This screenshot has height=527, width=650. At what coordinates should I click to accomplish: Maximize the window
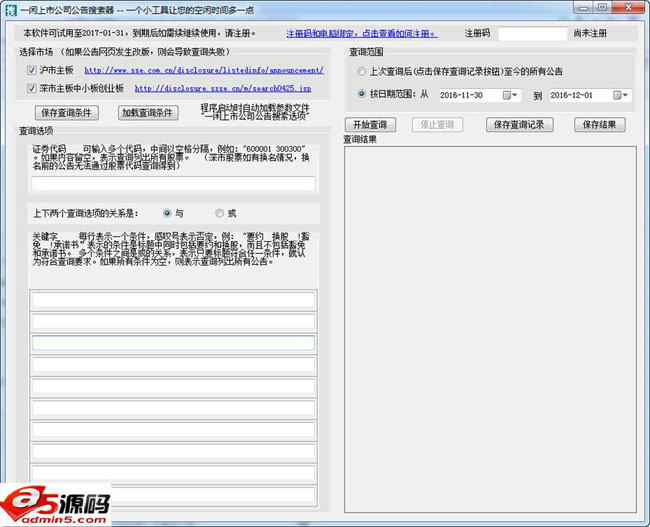(x=603, y=8)
